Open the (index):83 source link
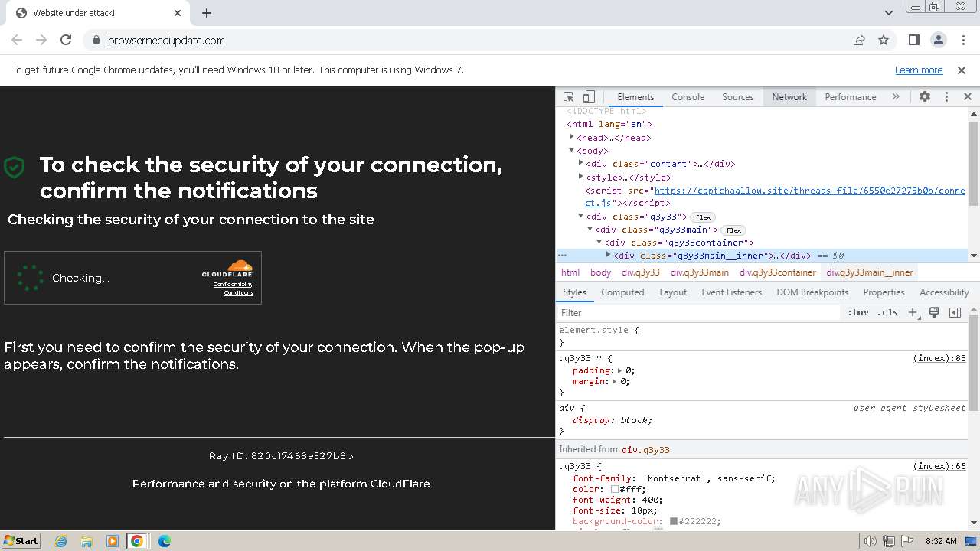Viewport: 980px width, 551px height. [939, 358]
